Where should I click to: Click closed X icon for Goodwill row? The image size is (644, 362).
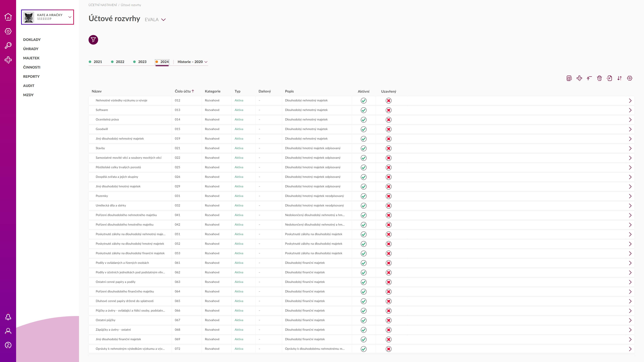click(389, 129)
